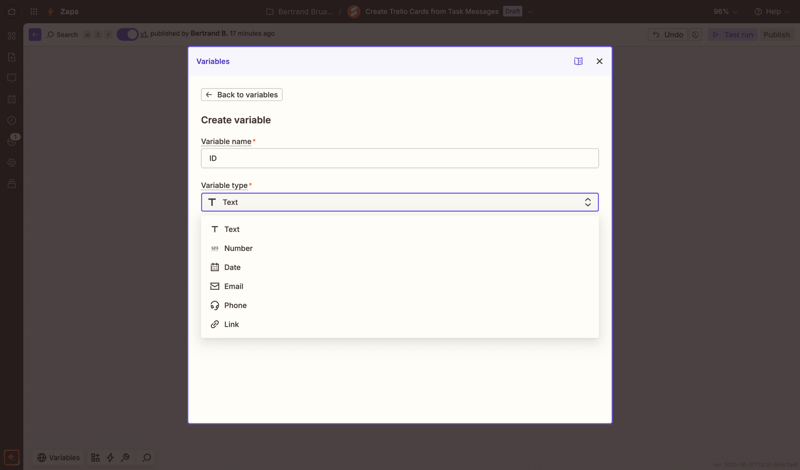This screenshot has width=800, height=470.
Task: Click the Zaps lightning bolt logo
Action: tap(51, 11)
